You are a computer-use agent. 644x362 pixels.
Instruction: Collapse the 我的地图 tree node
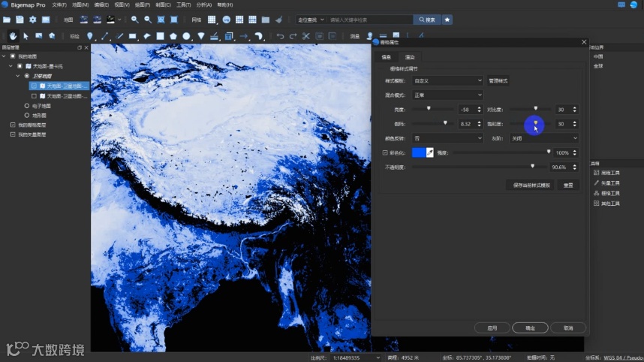4,56
